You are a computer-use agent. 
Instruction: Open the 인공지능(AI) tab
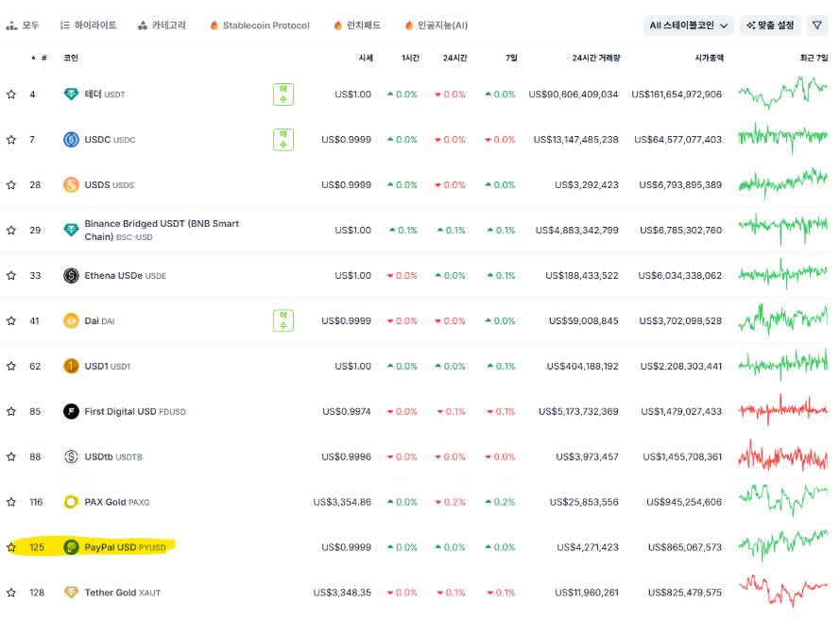click(437, 26)
